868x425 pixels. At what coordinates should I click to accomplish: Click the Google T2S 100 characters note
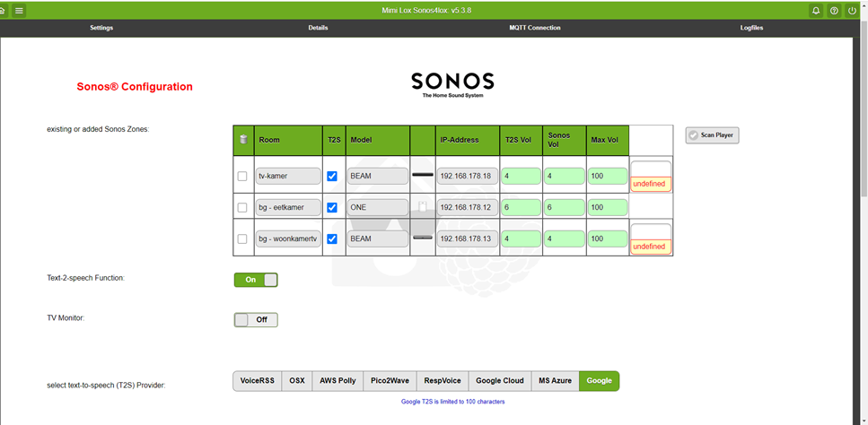pos(452,402)
